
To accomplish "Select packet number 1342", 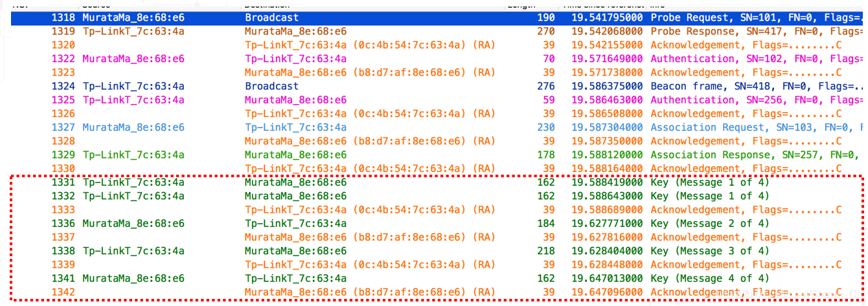I will (x=63, y=292).
